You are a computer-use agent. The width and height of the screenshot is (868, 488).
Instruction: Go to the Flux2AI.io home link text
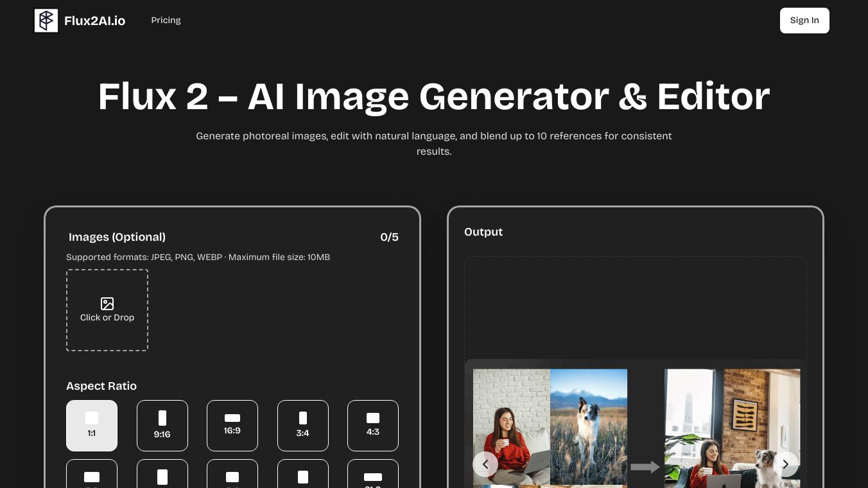tap(95, 21)
